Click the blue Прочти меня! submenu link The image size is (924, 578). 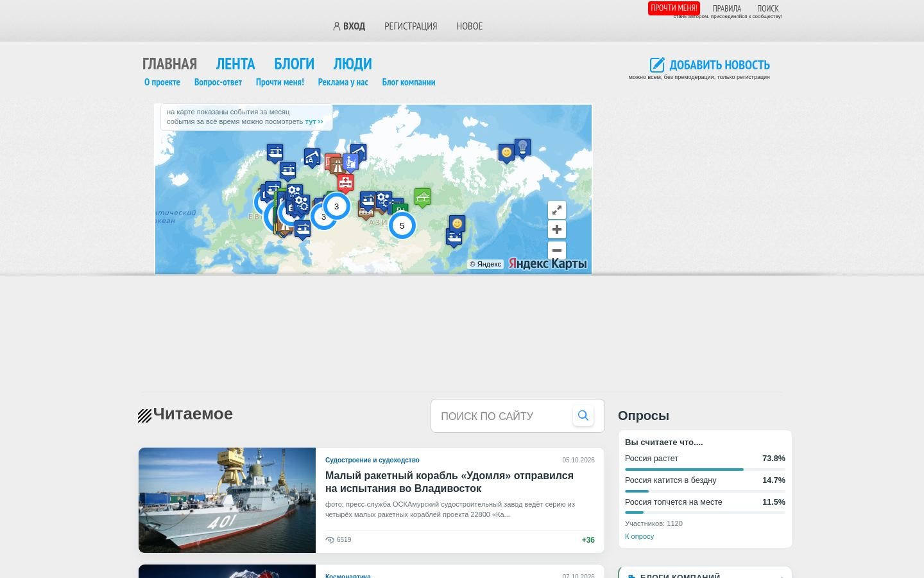[x=280, y=82]
